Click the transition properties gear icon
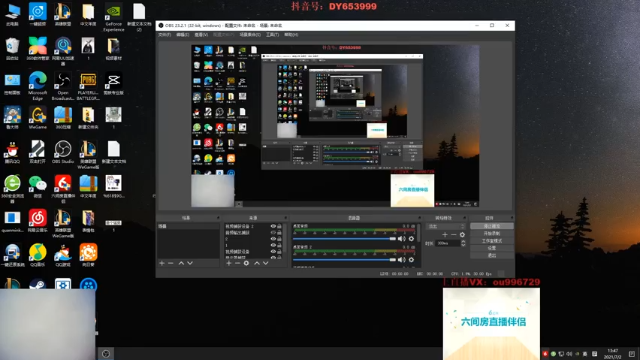The image size is (640, 360). pos(462,235)
